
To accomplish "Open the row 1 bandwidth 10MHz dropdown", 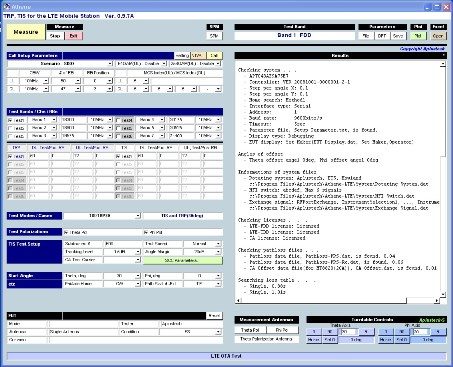I will (46, 81).
